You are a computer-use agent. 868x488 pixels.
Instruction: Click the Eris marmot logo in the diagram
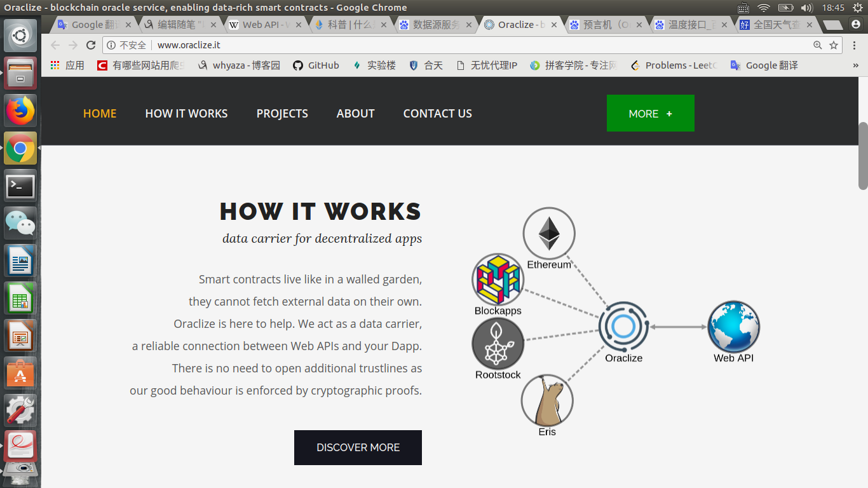click(547, 401)
